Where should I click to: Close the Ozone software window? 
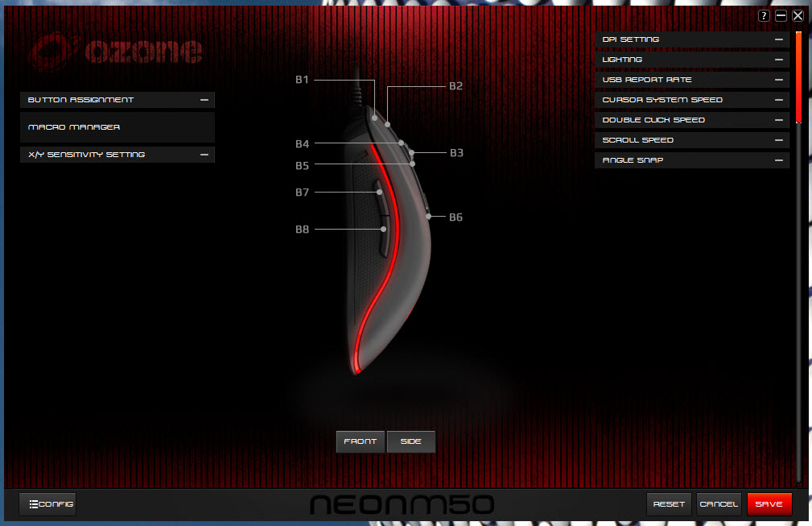click(798, 15)
